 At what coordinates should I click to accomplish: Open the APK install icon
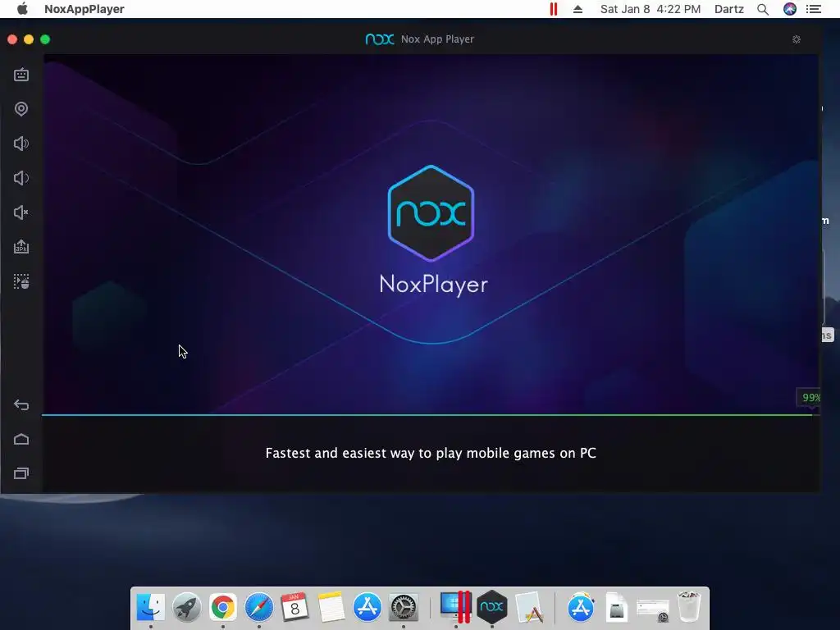21,247
